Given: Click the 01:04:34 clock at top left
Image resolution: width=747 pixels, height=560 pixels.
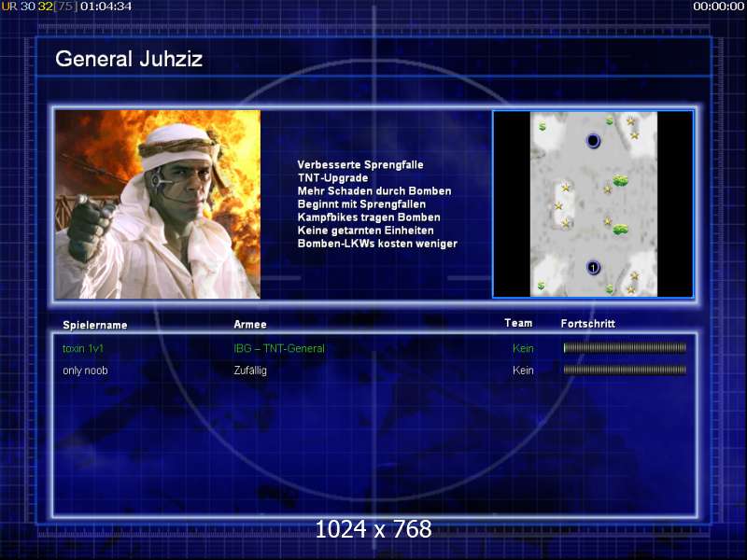Looking at the screenshot, I should [x=106, y=7].
